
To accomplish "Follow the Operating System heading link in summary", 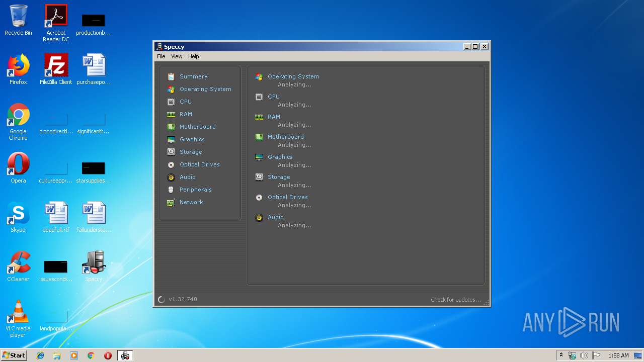I will pyautogui.click(x=293, y=76).
